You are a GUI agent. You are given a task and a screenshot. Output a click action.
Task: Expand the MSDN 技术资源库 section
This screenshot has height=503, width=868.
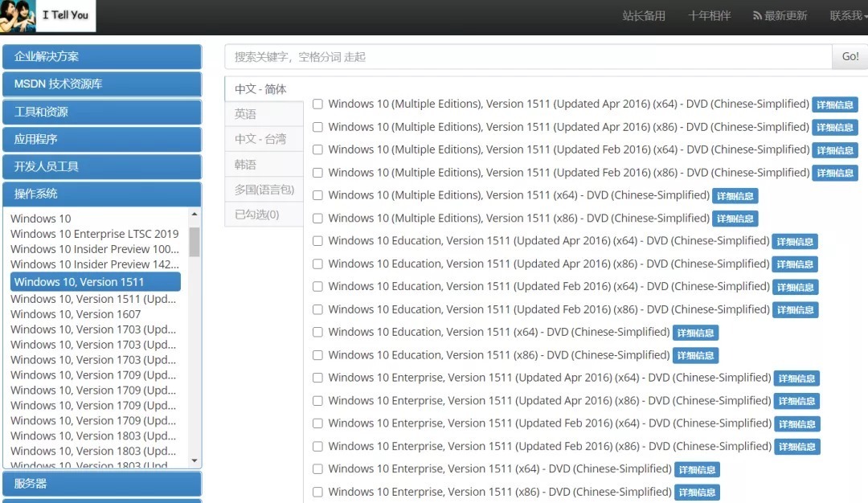pos(101,84)
